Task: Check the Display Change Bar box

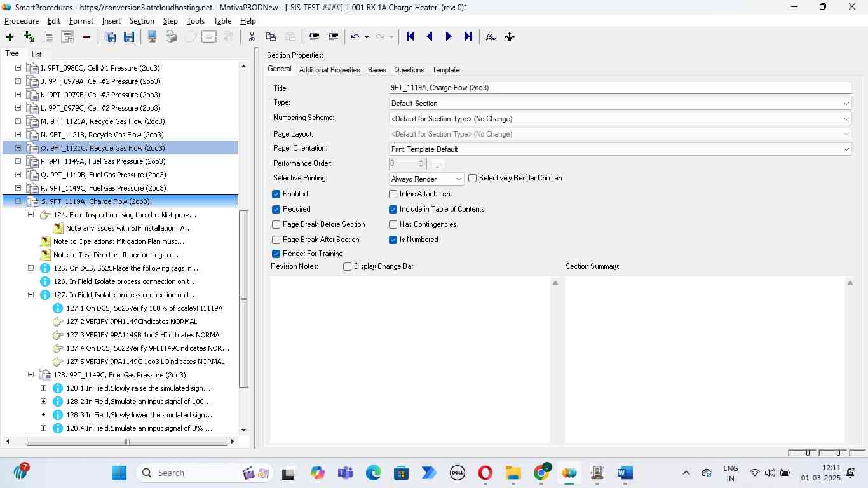Action: (347, 266)
